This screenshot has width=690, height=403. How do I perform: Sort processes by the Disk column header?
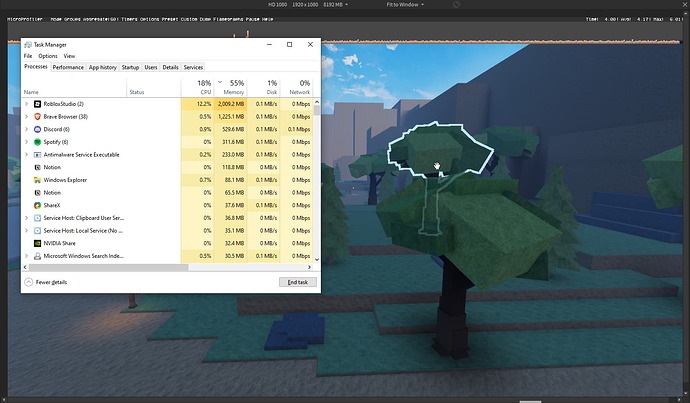pyautogui.click(x=263, y=87)
